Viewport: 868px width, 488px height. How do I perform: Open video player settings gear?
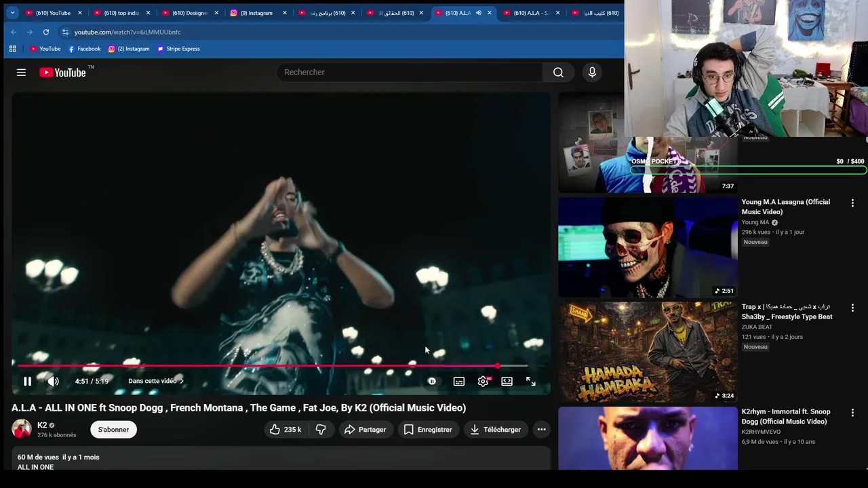coord(483,382)
